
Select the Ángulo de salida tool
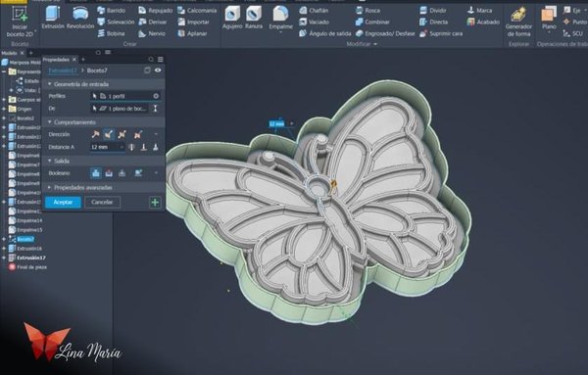[x=324, y=33]
